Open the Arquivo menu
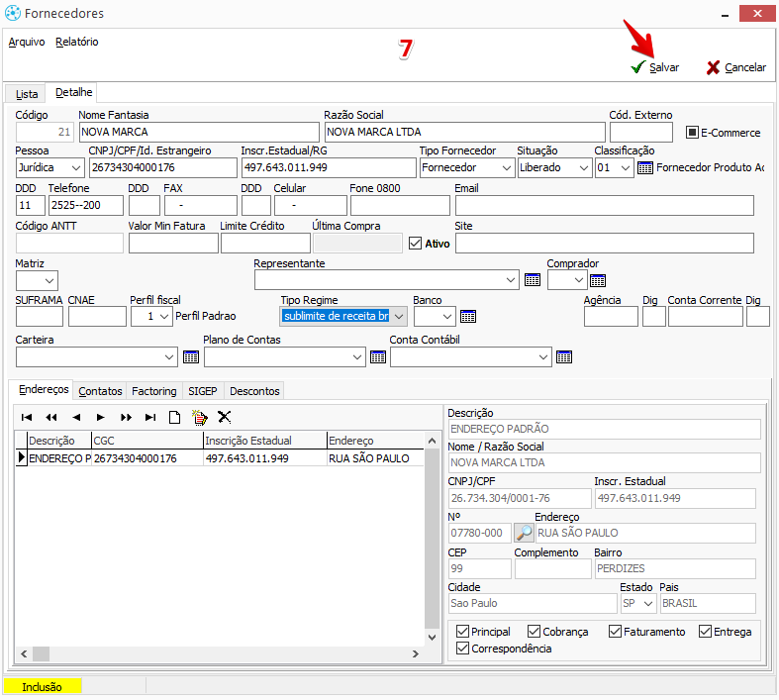Image resolution: width=779 pixels, height=700 pixels. click(x=27, y=42)
